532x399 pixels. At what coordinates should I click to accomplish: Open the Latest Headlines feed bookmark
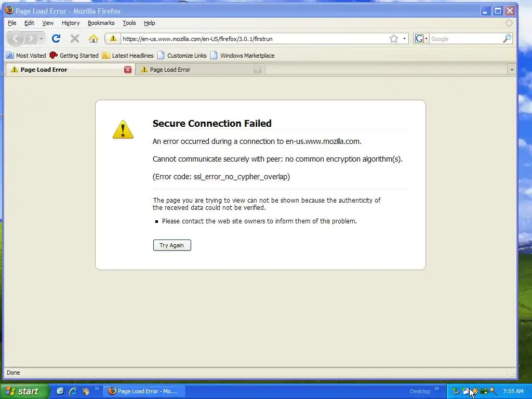point(128,55)
